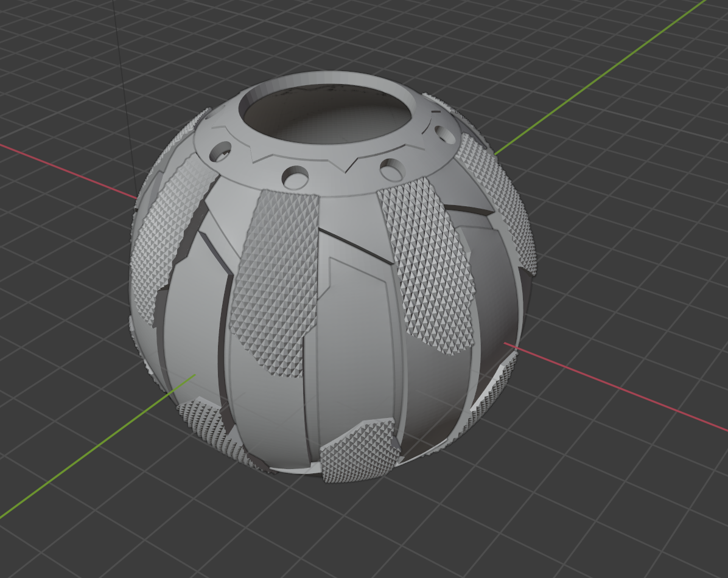The image size is (728, 578).
Task: Select the knurled sphere model in viewport
Action: 332,279
